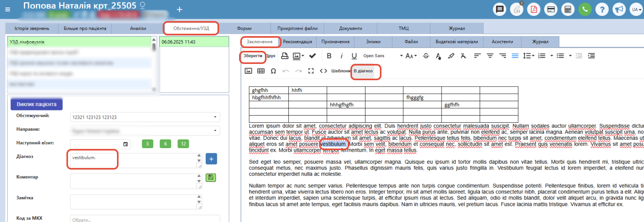Apply bold formatting
Screen dimensions: 644x222
pos(329,56)
